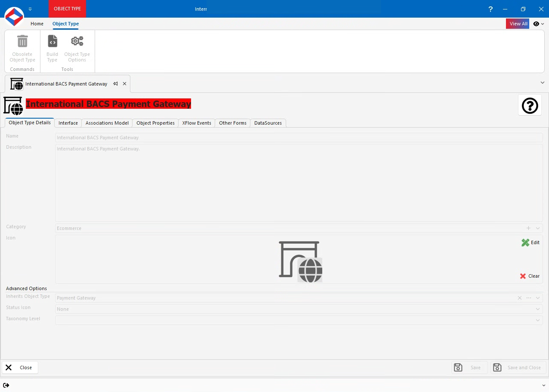Click the help question mark icon
Image resolution: width=549 pixels, height=392 pixels.
(530, 105)
